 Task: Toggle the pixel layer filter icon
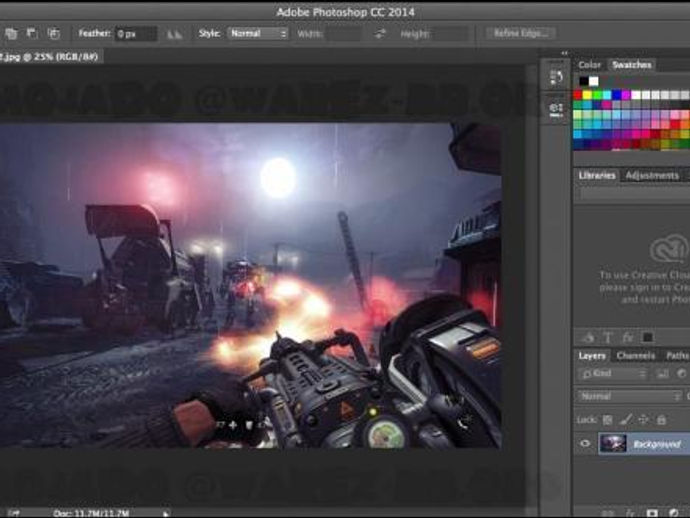click(x=663, y=374)
